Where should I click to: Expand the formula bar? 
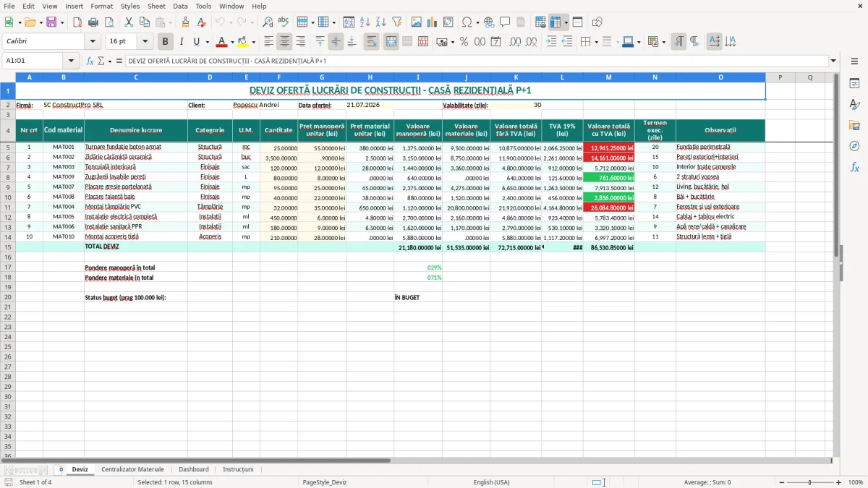[833, 61]
